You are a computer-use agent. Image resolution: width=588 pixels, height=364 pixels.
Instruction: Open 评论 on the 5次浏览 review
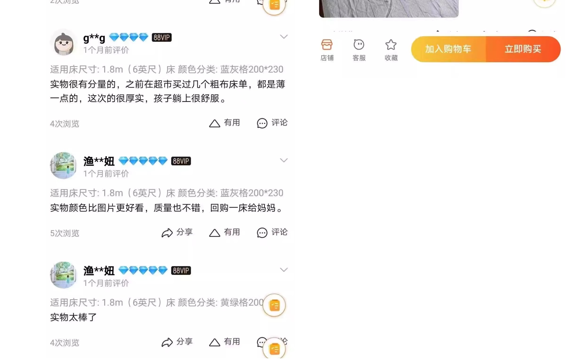tap(272, 232)
